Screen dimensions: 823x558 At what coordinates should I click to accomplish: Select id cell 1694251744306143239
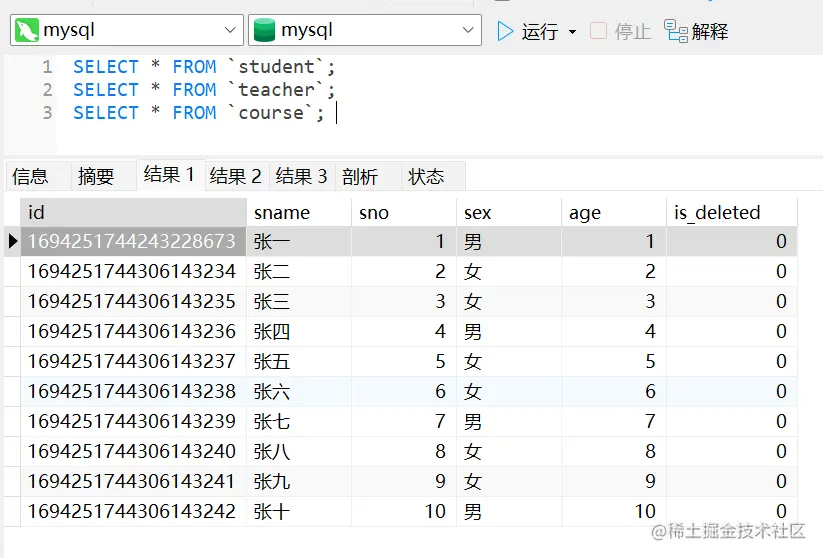pos(133,421)
